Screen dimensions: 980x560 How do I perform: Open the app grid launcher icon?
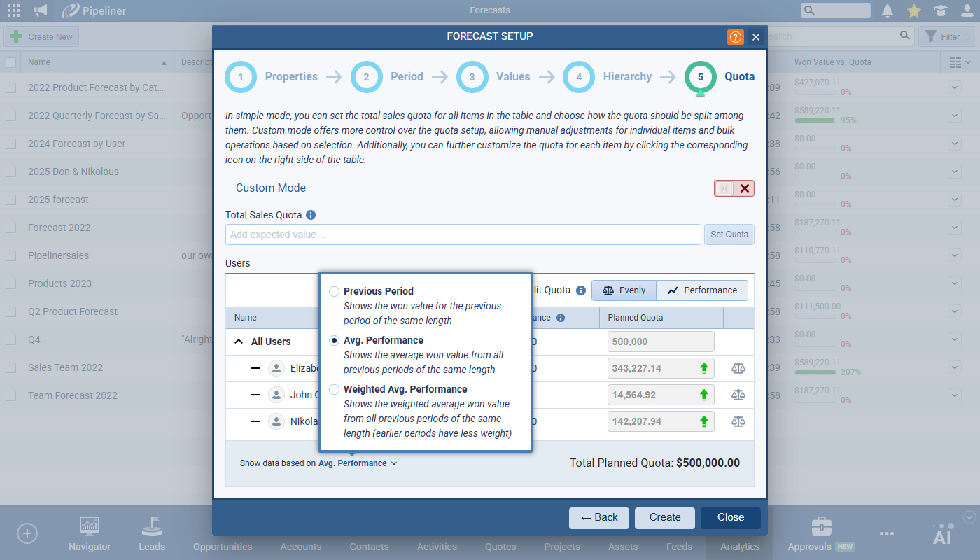pyautogui.click(x=13, y=10)
